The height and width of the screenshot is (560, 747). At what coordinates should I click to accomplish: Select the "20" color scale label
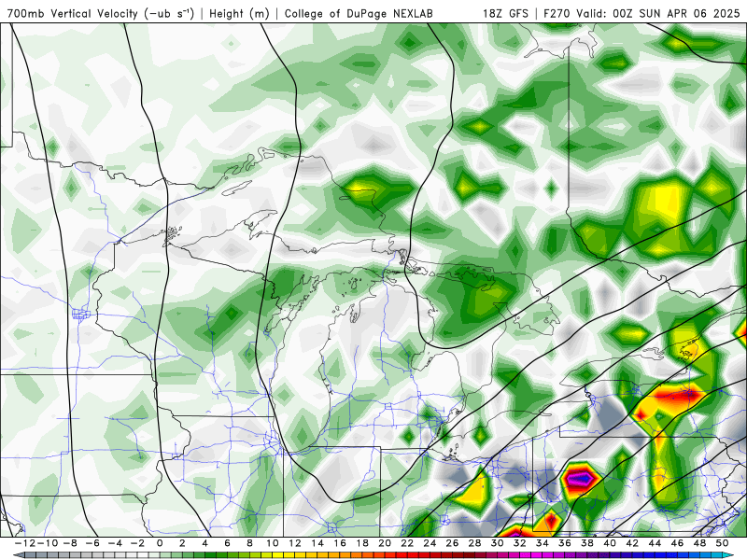[x=385, y=543]
